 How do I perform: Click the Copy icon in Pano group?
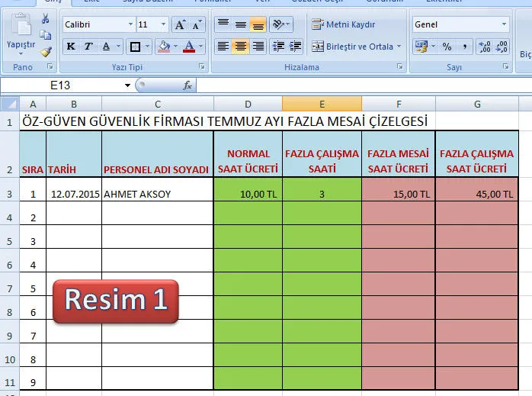46,36
